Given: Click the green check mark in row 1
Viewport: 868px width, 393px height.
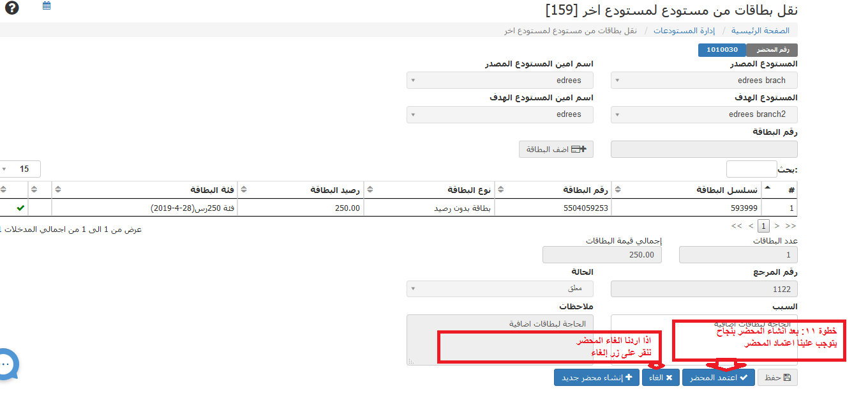Looking at the screenshot, I should tap(20, 208).
